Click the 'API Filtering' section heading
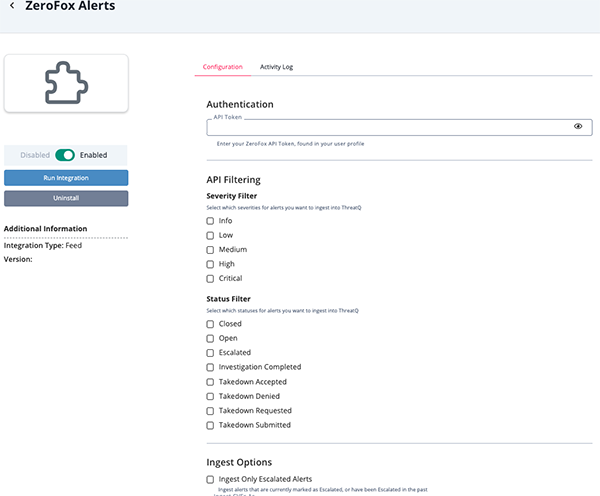 pos(233,180)
